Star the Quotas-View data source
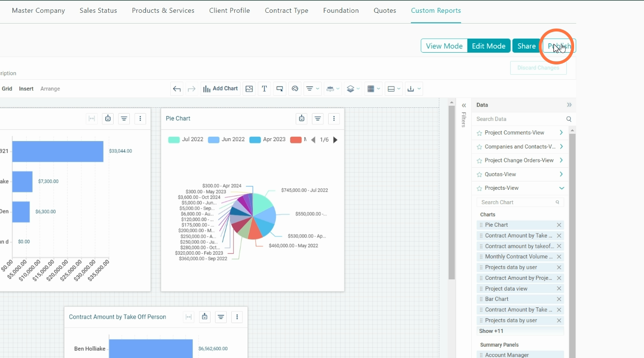 (x=479, y=174)
